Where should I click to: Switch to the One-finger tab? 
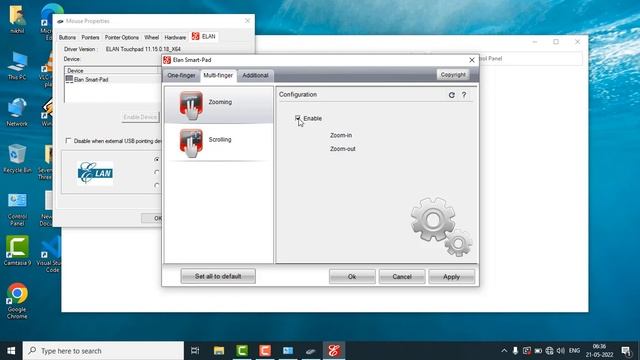(x=181, y=76)
